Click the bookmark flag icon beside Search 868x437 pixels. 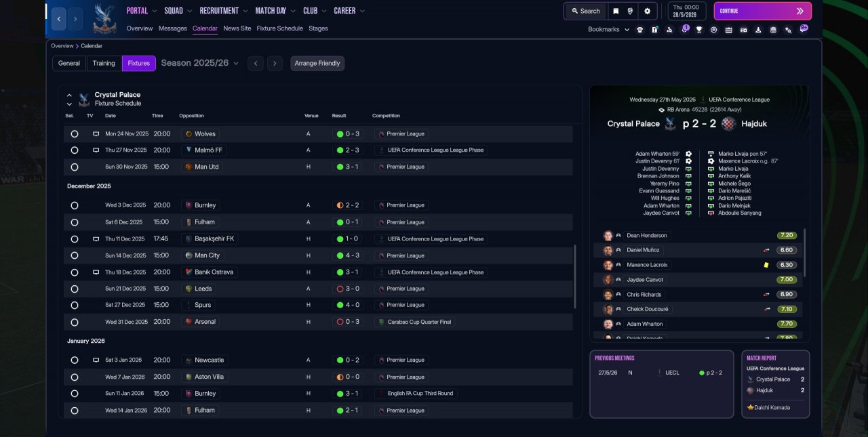[x=616, y=11]
